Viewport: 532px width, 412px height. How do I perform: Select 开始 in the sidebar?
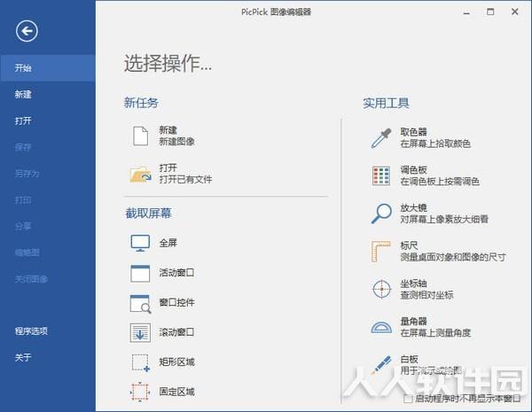click(x=48, y=68)
